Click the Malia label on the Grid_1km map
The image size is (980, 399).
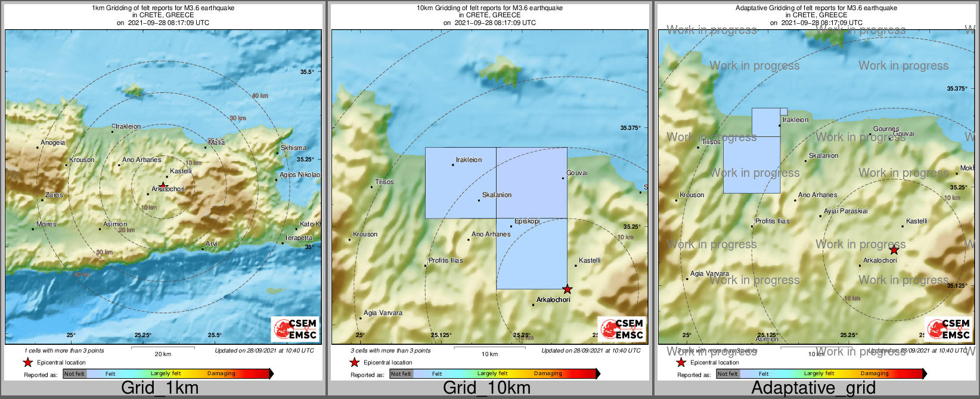217,142
